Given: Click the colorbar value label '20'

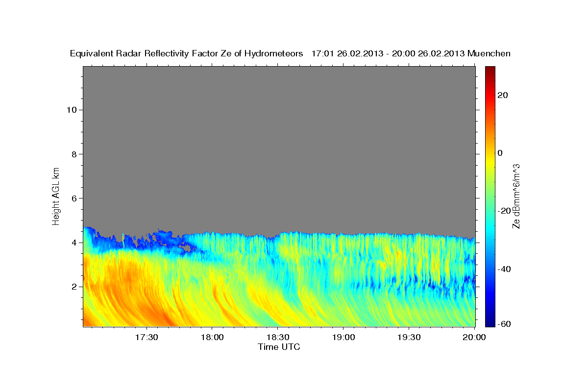Looking at the screenshot, I should tap(504, 95).
